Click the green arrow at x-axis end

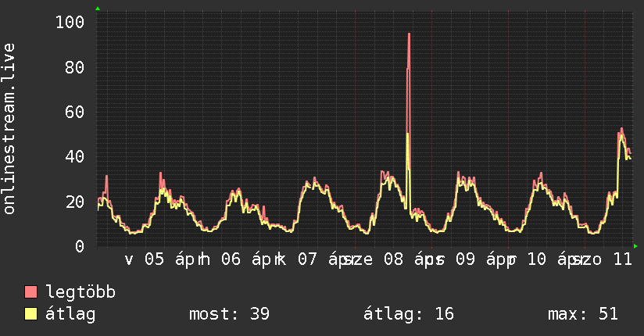click(x=635, y=246)
